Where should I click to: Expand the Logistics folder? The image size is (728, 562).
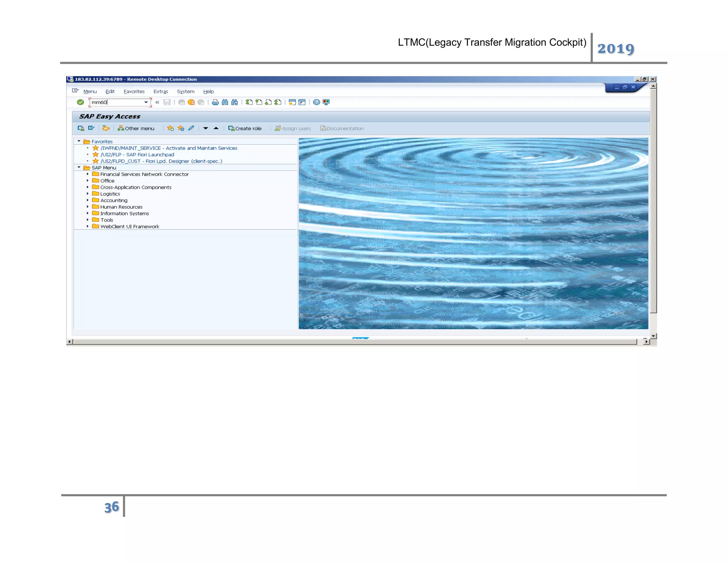[87, 194]
